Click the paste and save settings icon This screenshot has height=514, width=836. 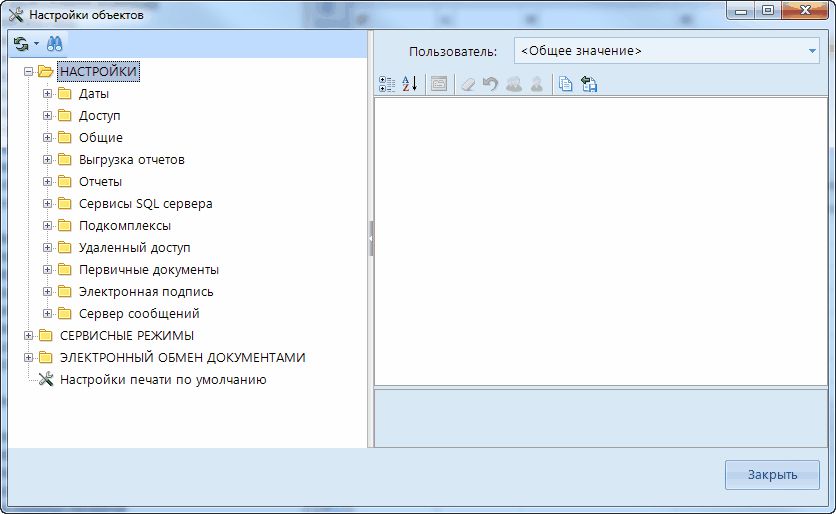[x=589, y=85]
